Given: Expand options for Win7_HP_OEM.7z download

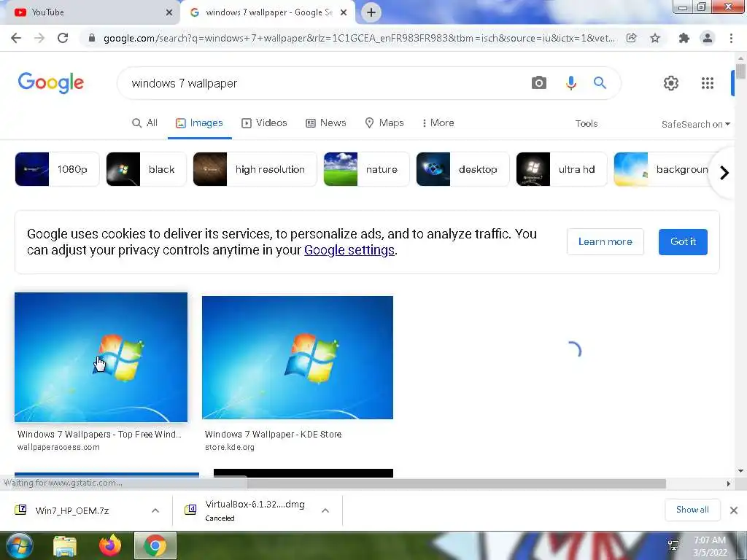Looking at the screenshot, I should click(x=155, y=510).
